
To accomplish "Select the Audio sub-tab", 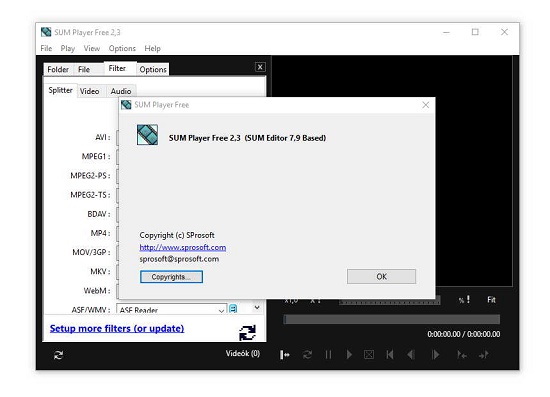I will (121, 91).
